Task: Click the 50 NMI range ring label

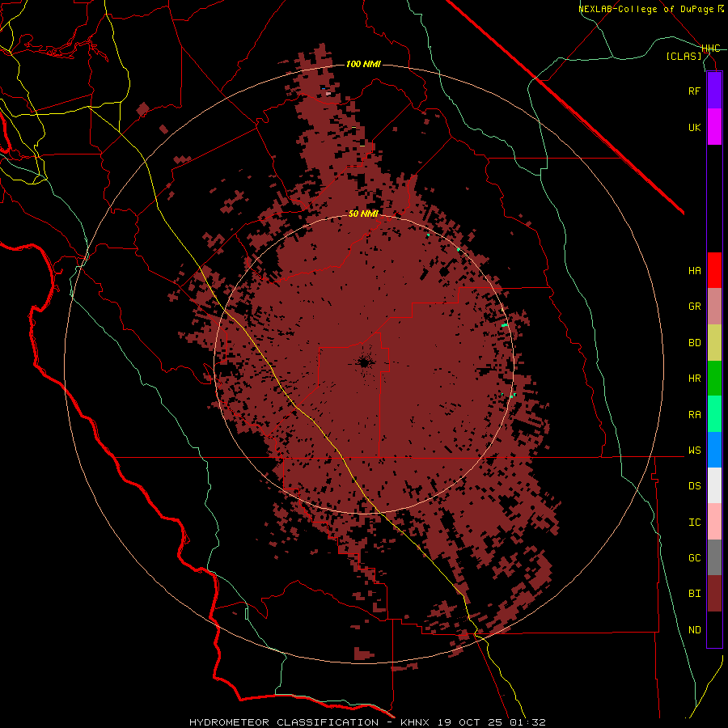Action: 363,214
